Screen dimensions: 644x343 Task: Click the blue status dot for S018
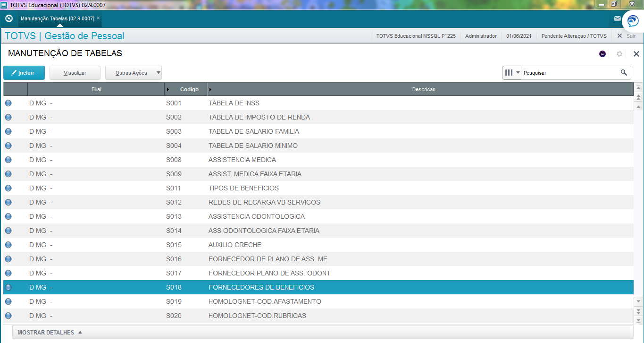(8, 287)
